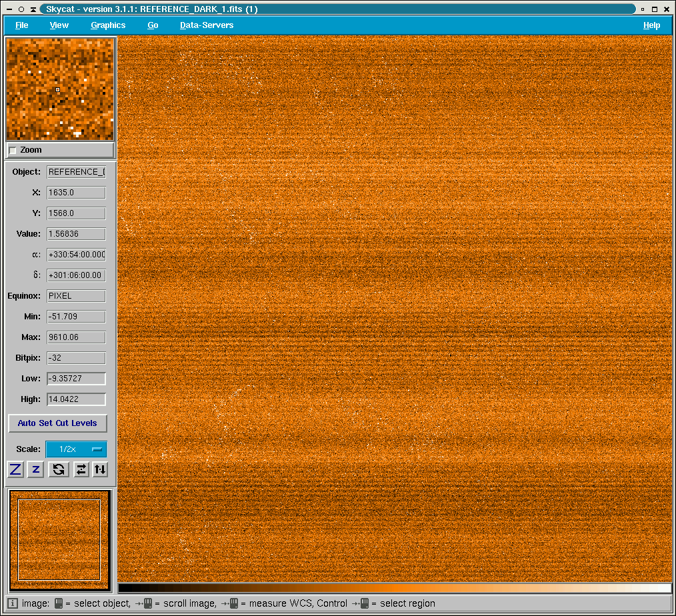Click the rotate image icon
Viewport: 676px width, 616px height.
pos(59,469)
